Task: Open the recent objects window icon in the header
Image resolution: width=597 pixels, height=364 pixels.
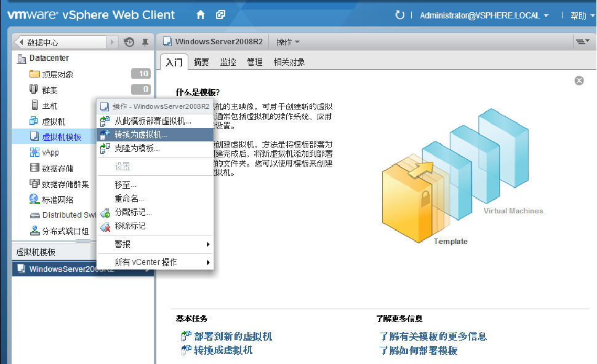Action: point(220,15)
